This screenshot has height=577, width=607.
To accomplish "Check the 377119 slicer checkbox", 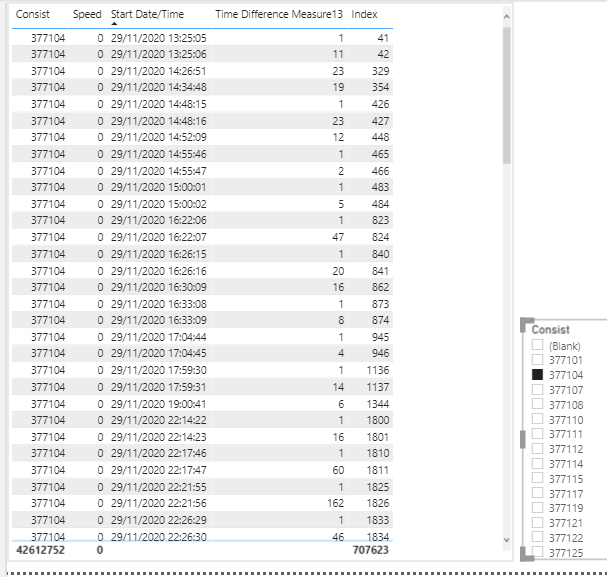I will 537,507.
